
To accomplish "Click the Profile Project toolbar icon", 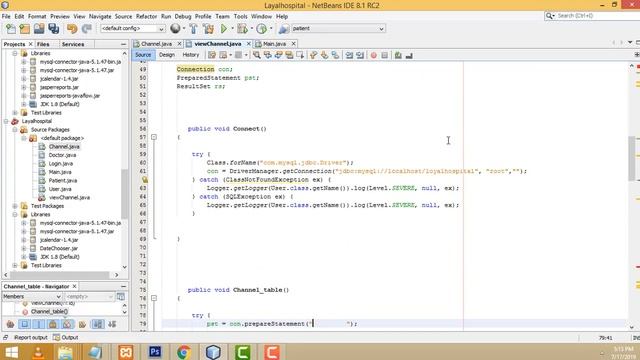I will click(x=262, y=29).
